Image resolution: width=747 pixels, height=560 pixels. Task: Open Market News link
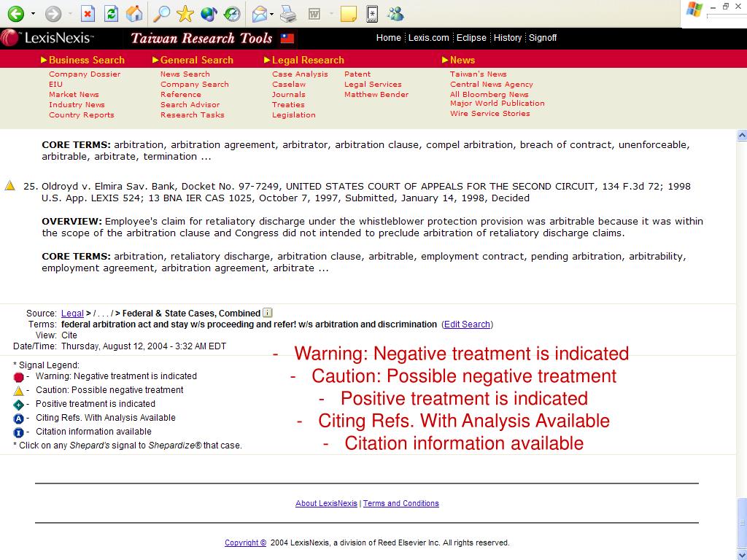[74, 94]
